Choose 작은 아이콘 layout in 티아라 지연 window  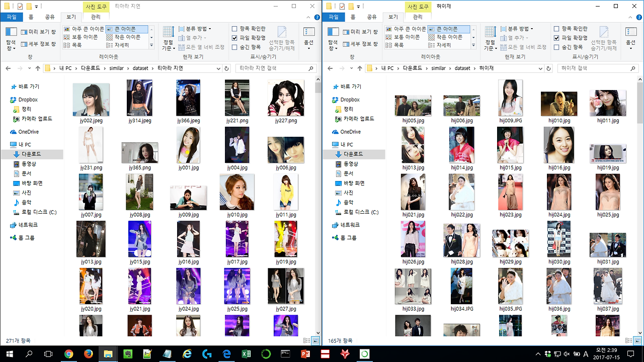tap(127, 37)
